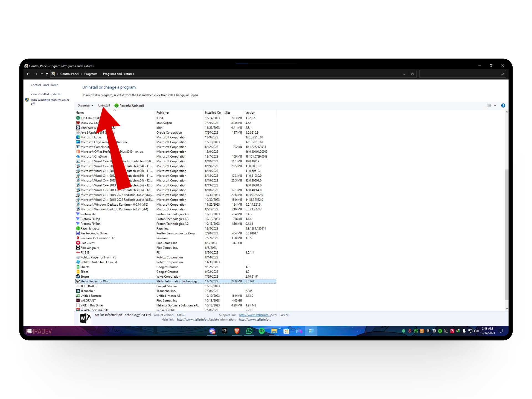
Task: Open View installed updates link
Action: click(45, 94)
